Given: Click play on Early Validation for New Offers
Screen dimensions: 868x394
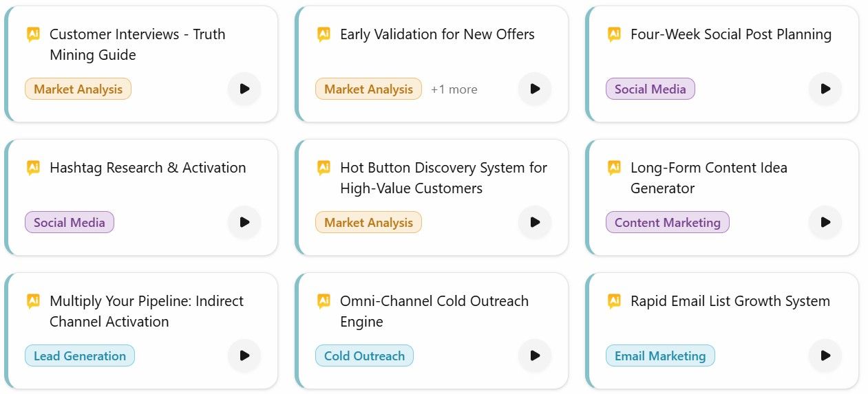Looking at the screenshot, I should tap(535, 89).
